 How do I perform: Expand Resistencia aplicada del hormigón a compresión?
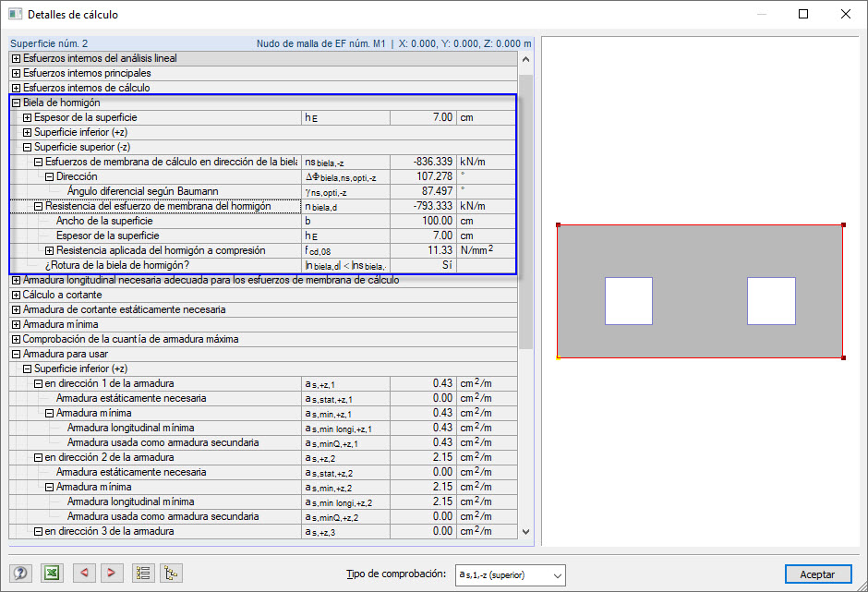coord(49,250)
